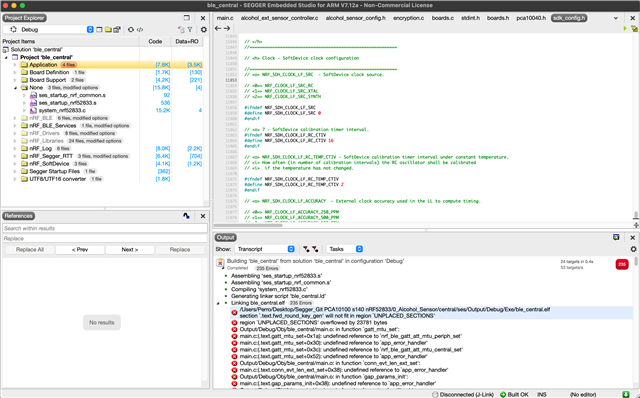Click the first window icon beside Debug dropdown
The width and height of the screenshot is (640, 398).
click(99, 29)
